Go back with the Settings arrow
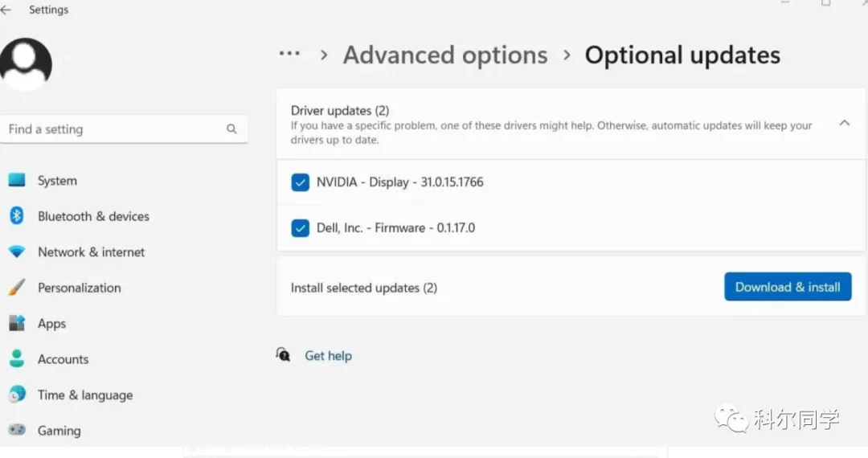The width and height of the screenshot is (868, 458). click(7, 10)
